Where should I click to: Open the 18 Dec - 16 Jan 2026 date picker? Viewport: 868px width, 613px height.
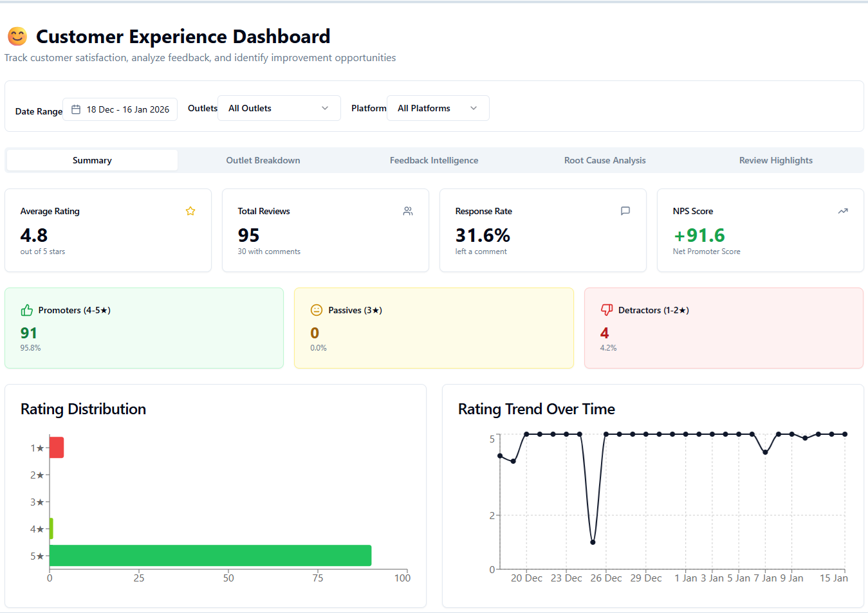click(x=120, y=109)
